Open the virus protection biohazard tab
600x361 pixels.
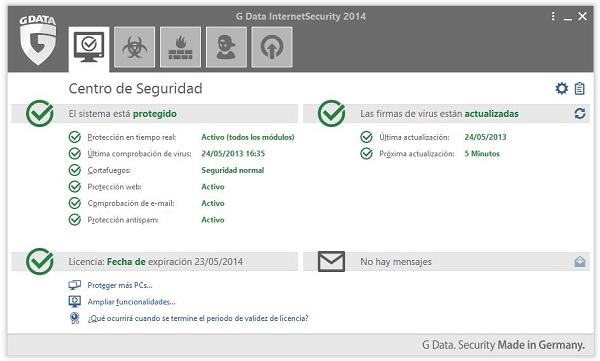tap(135, 47)
